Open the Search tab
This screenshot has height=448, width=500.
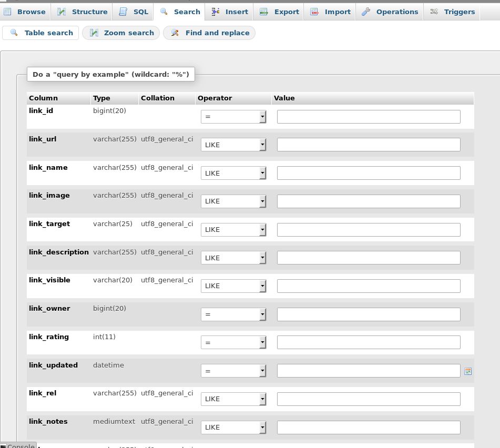click(x=180, y=12)
